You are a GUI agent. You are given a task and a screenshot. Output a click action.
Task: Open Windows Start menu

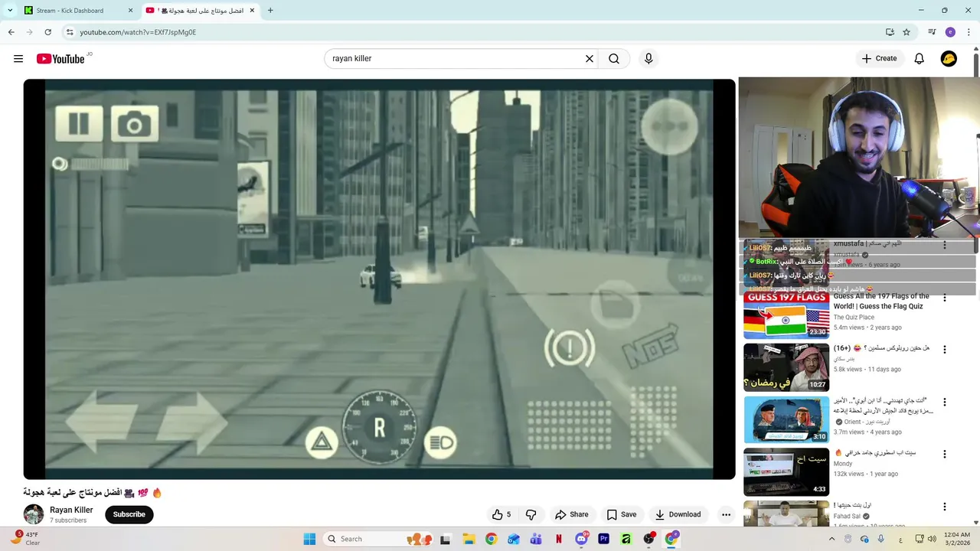click(309, 539)
